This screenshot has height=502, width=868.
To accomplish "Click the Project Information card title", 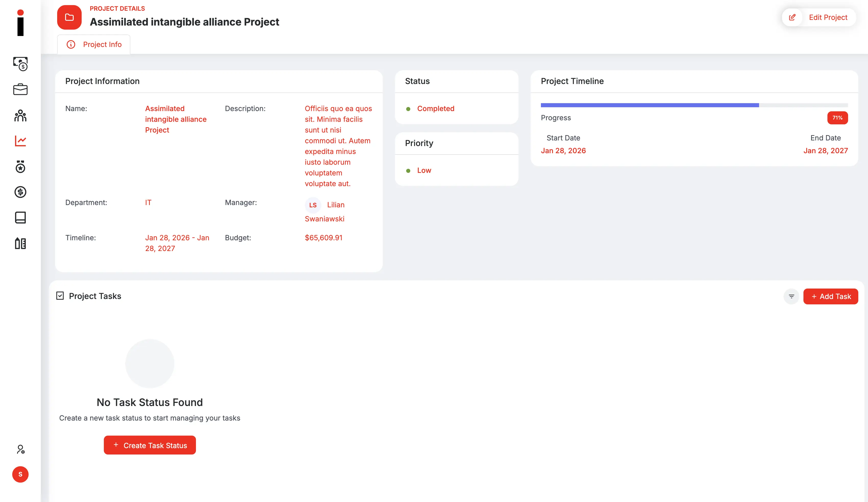I will pyautogui.click(x=102, y=81).
